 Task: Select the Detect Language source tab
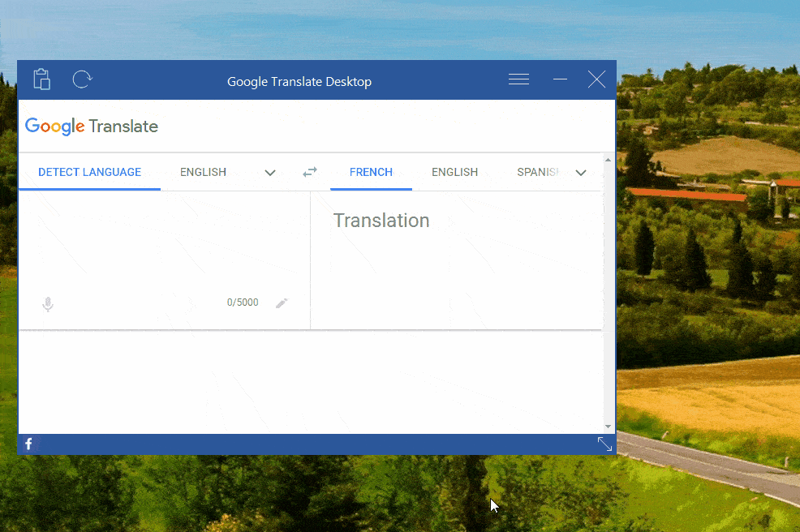90,173
